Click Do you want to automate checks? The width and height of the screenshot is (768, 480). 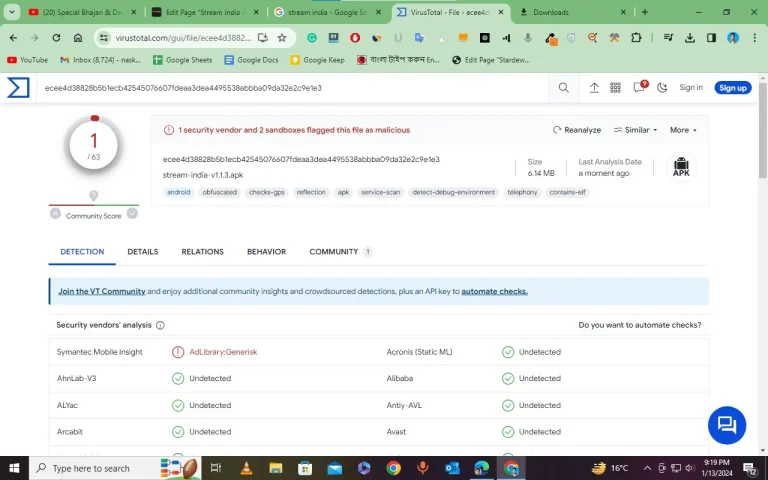pos(640,325)
